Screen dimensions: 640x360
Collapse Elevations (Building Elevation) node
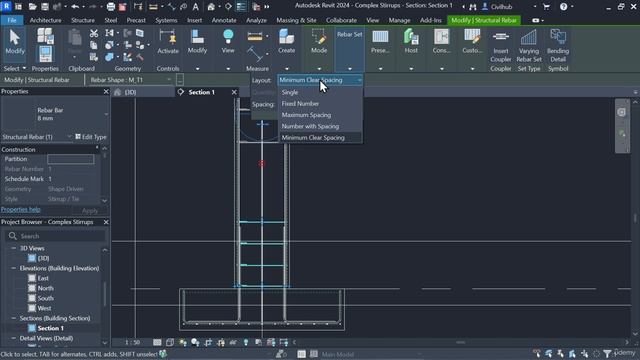[x=13, y=268]
